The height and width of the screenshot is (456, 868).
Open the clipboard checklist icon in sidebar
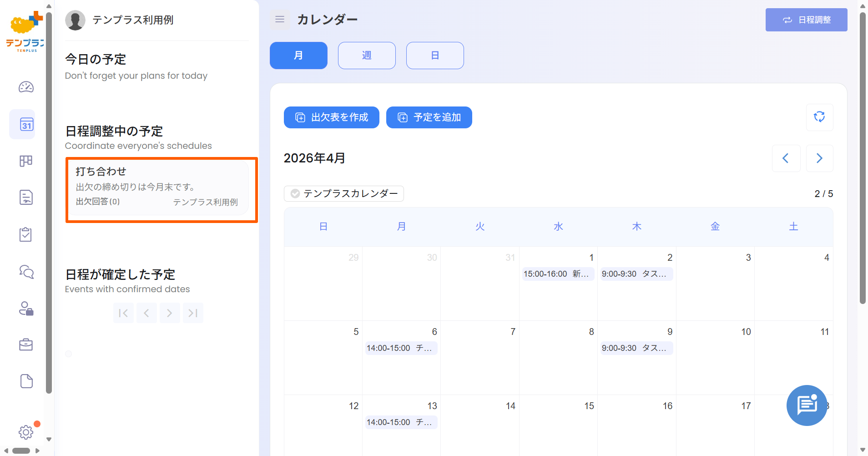pyautogui.click(x=26, y=234)
